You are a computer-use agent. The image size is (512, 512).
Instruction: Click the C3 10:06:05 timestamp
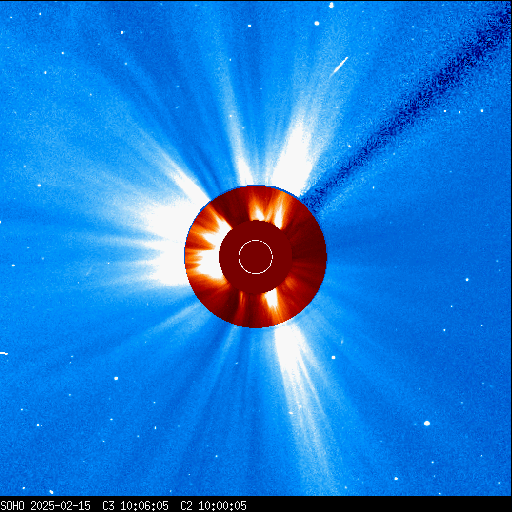tap(135, 506)
